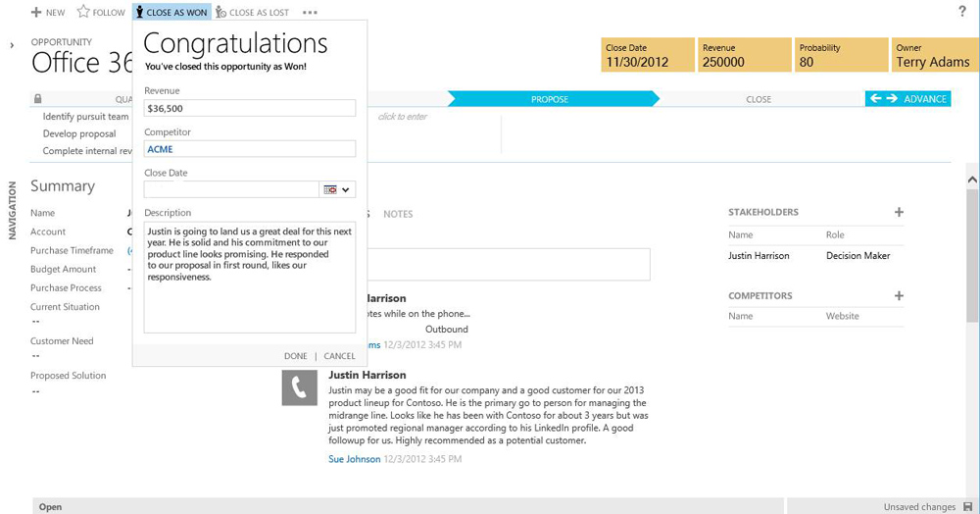Click the Follow star icon
Image resolution: width=980 pixels, height=514 pixels.
click(x=83, y=13)
